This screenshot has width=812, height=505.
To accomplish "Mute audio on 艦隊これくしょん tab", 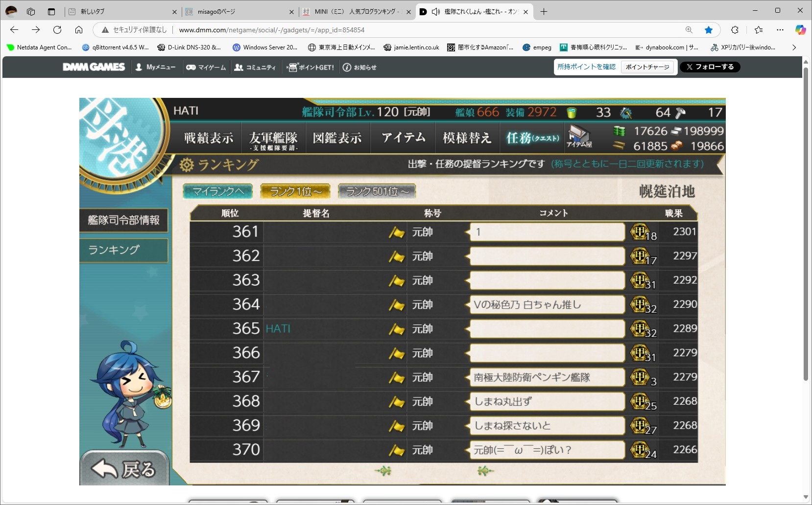I will (435, 11).
